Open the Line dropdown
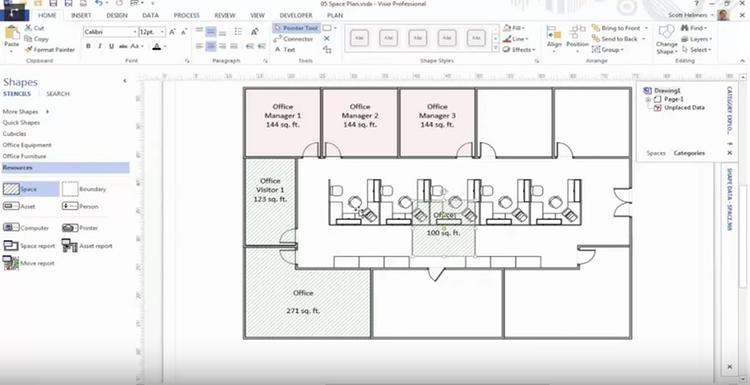750x385 pixels. [x=516, y=39]
